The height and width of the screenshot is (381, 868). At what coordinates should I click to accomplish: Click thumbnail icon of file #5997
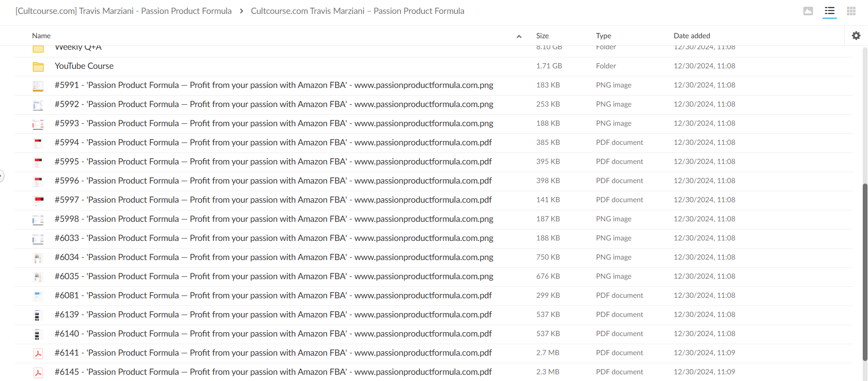tap(38, 200)
